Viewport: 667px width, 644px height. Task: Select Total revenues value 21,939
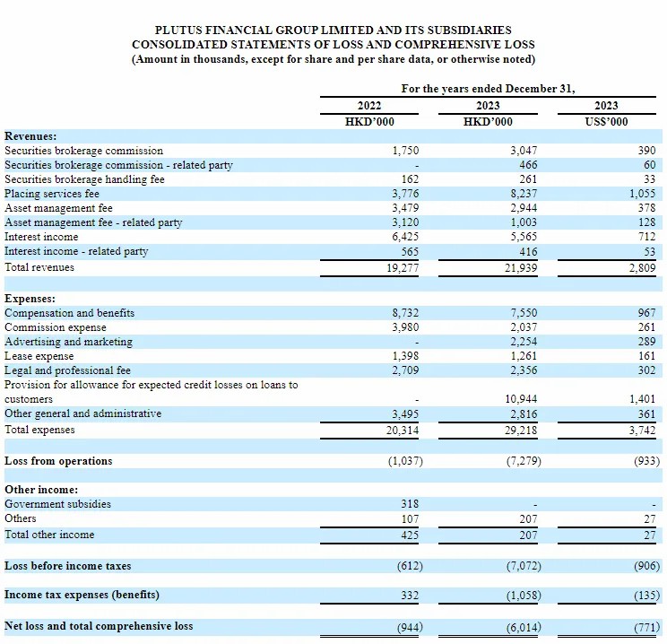pos(521,267)
